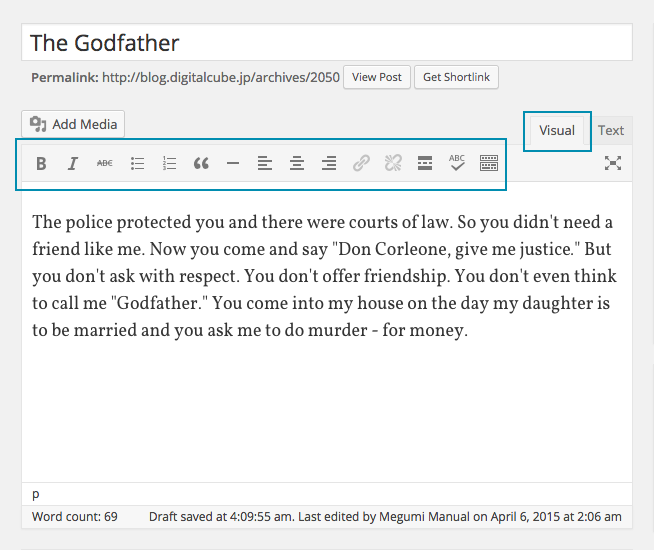
Task: Toggle the kitchen sink toolbar
Action: tap(489, 164)
